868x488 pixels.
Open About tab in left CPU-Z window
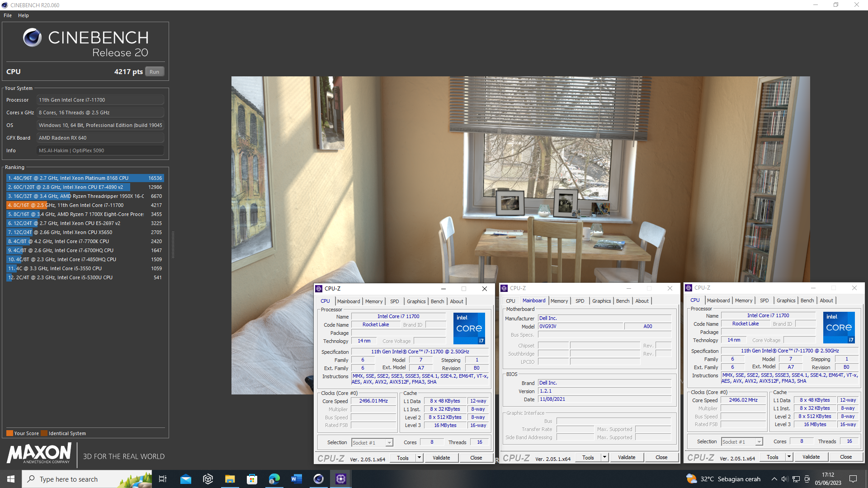(x=457, y=301)
